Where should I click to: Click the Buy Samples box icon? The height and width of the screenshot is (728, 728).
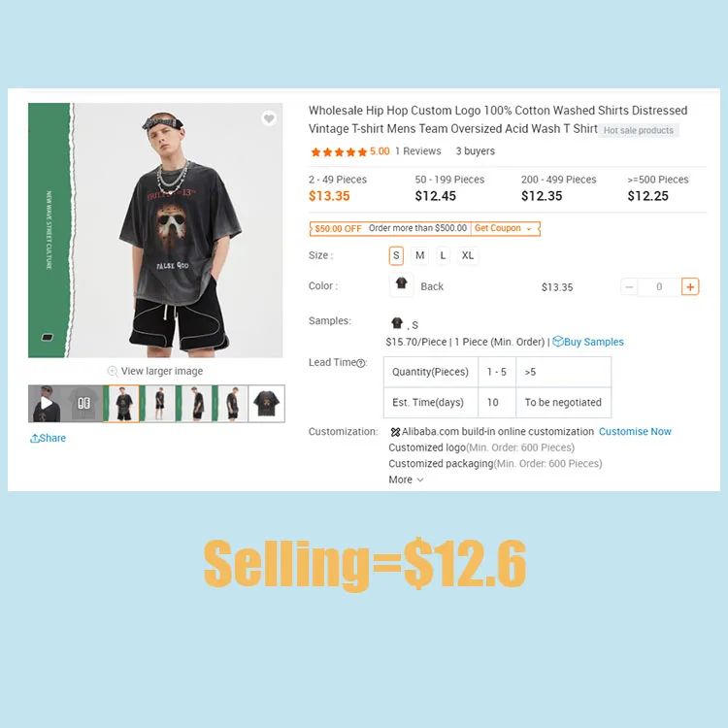(557, 342)
